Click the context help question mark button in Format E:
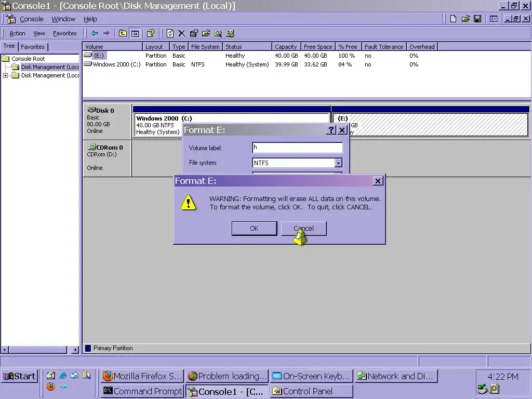Screen dimensions: 532x399 (x=331, y=130)
